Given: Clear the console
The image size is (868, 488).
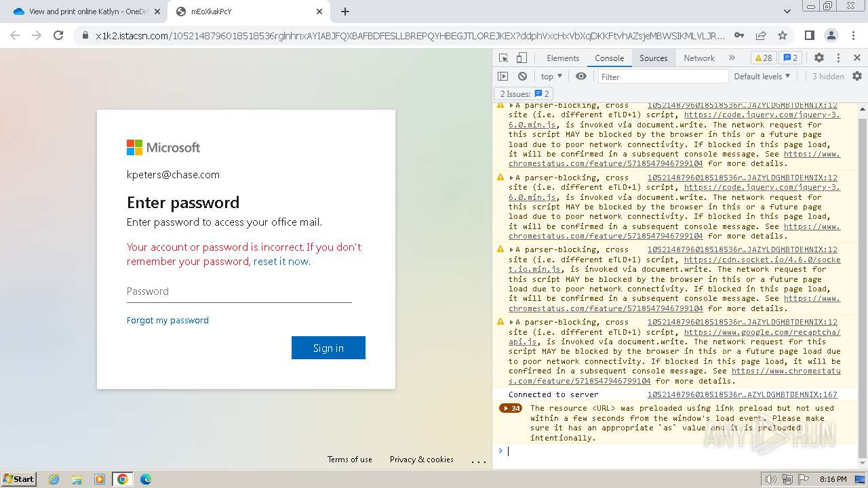Looking at the screenshot, I should coord(522,77).
